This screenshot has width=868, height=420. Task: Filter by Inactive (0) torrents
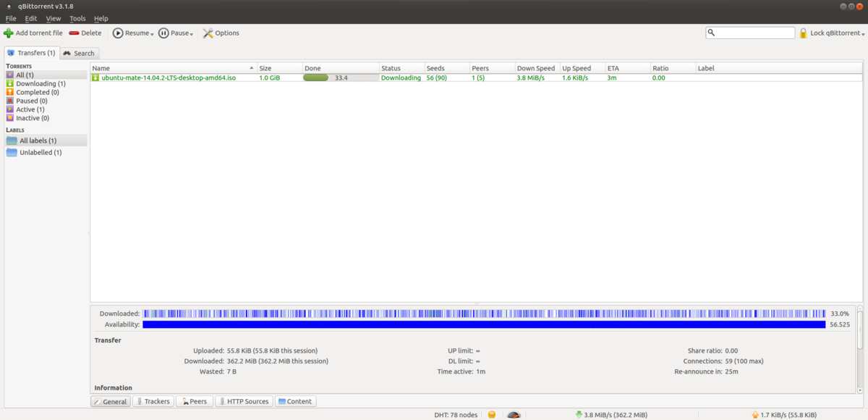[46, 118]
